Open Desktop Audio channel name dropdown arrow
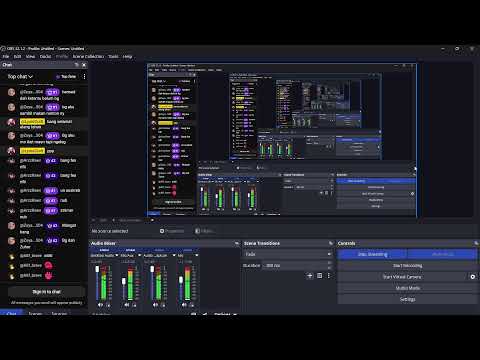 tap(117, 255)
